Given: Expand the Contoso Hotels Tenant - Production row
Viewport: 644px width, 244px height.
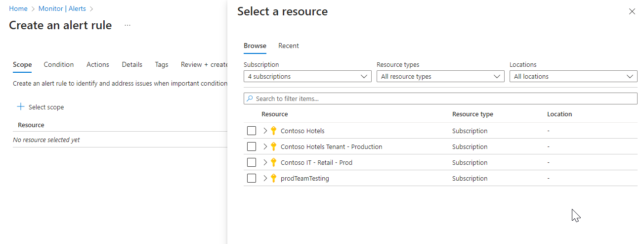Looking at the screenshot, I should coord(265,146).
